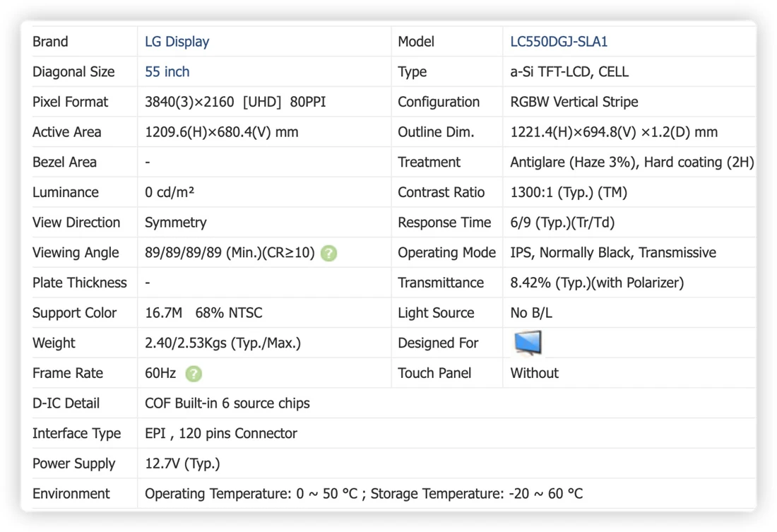Click the a-Si TFT-LCD, CELL type value

click(569, 72)
